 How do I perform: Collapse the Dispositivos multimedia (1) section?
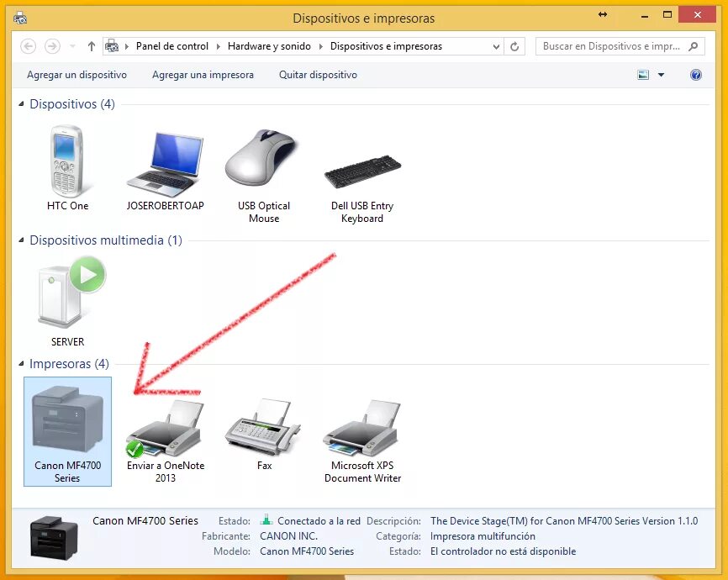21,240
